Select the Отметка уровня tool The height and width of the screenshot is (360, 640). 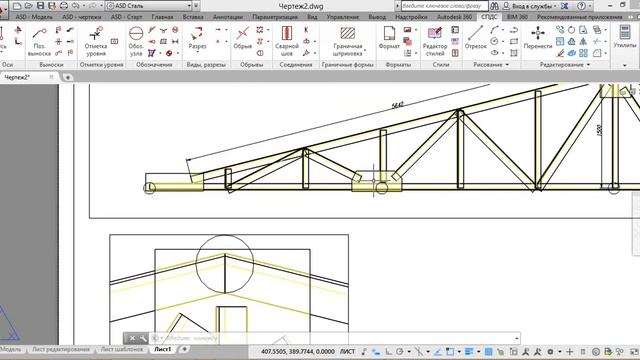click(x=96, y=41)
